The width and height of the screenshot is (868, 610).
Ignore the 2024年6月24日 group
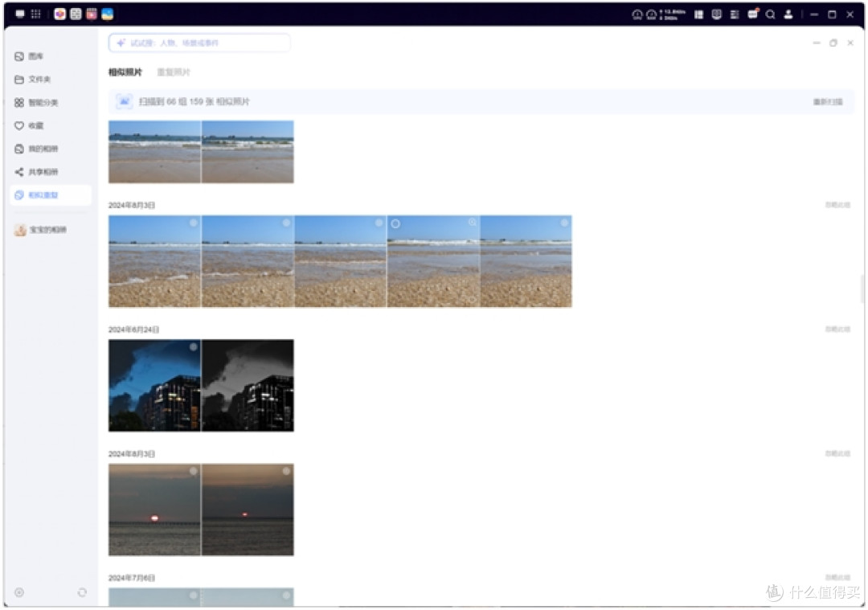[837, 329]
